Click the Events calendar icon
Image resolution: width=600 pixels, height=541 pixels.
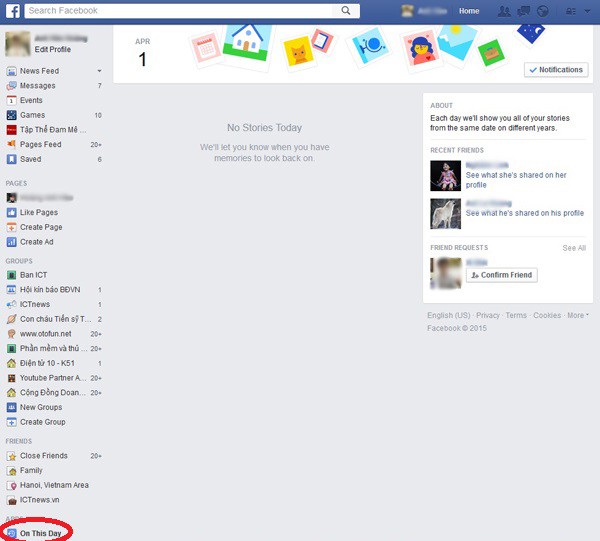click(x=11, y=100)
